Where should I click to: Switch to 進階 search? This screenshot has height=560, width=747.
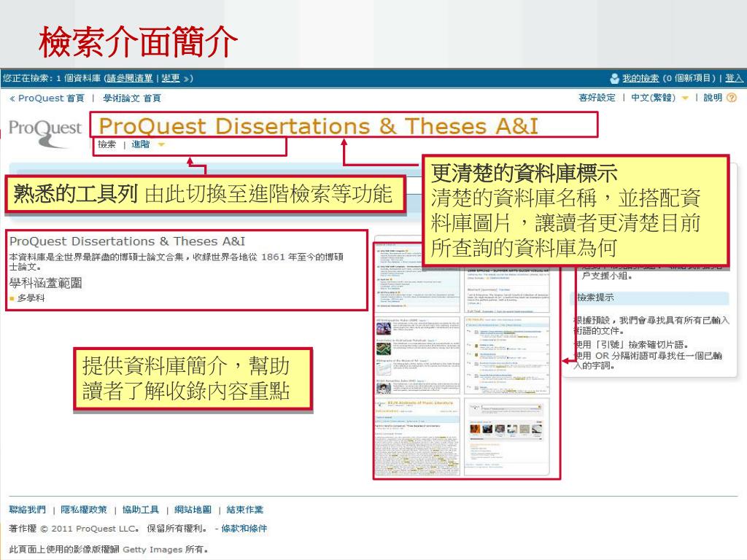[x=141, y=144]
